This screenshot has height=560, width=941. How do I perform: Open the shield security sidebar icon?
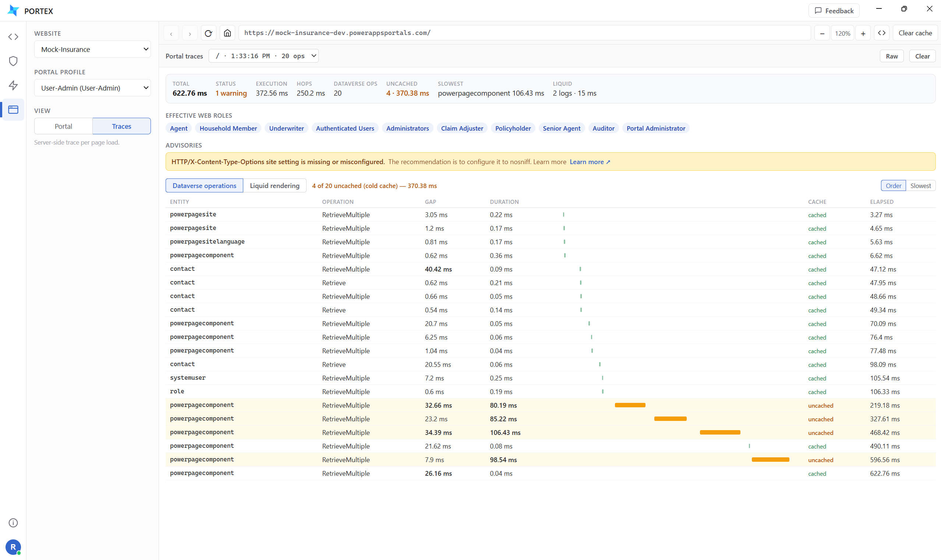point(13,61)
